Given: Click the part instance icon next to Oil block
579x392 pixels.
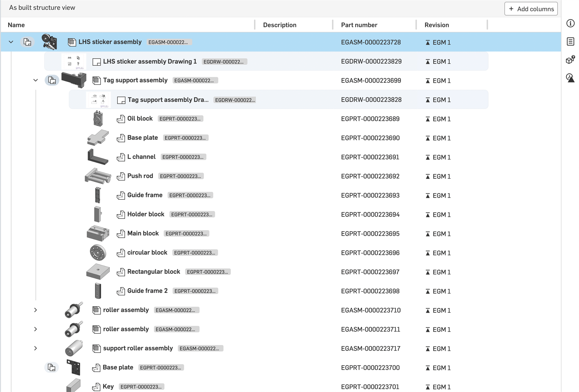Looking at the screenshot, I should 121,118.
